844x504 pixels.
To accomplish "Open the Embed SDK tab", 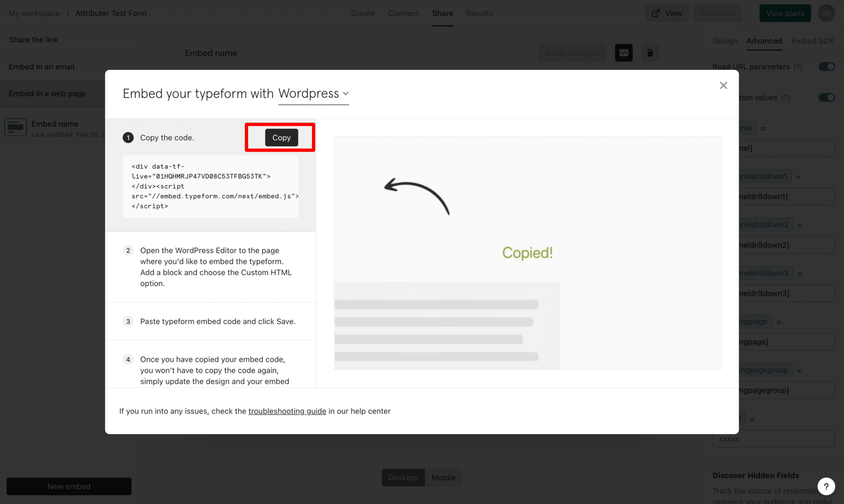I will point(812,41).
